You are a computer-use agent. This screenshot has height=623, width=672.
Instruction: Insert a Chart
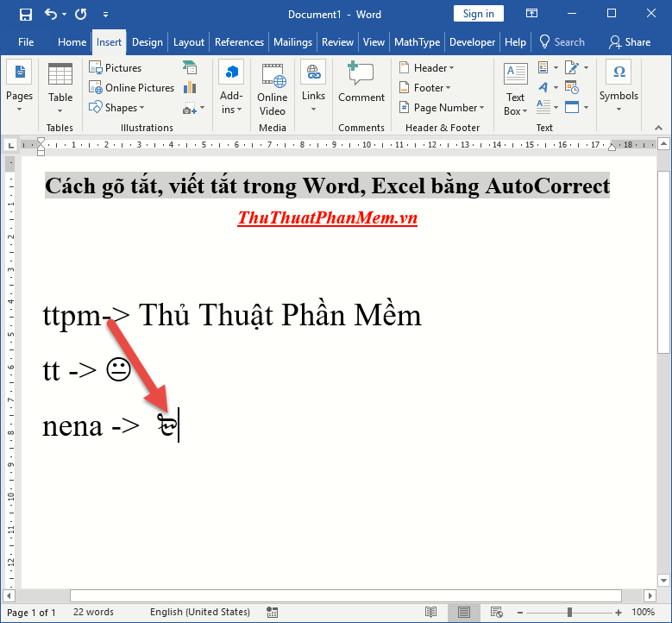(x=190, y=87)
